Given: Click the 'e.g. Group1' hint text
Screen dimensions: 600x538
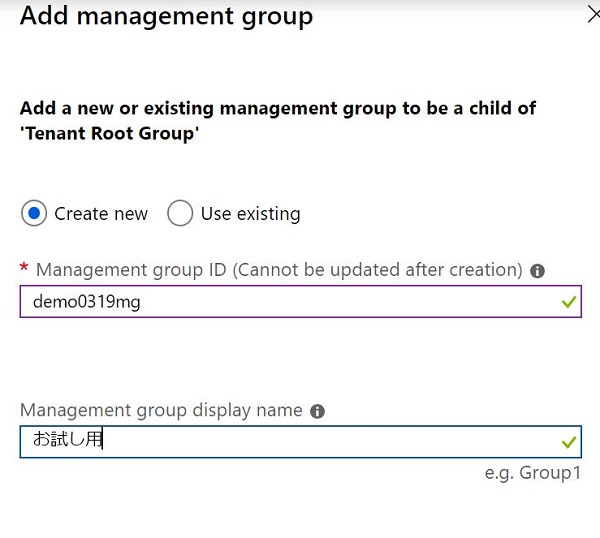Looking at the screenshot, I should click(533, 473).
